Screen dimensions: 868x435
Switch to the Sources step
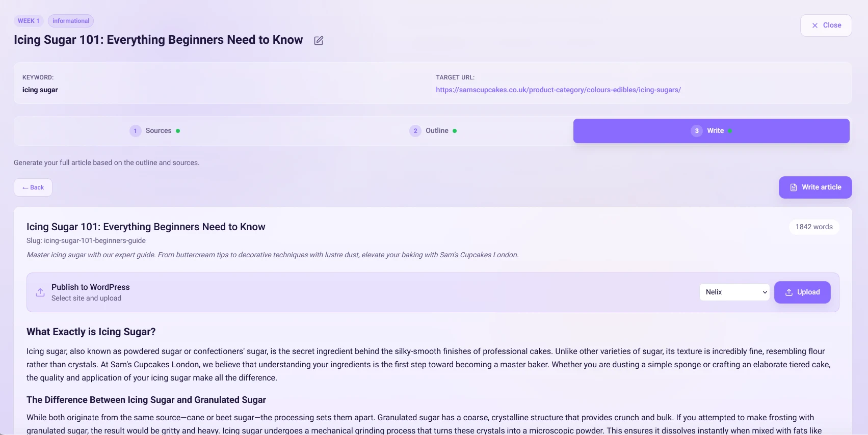coord(159,130)
